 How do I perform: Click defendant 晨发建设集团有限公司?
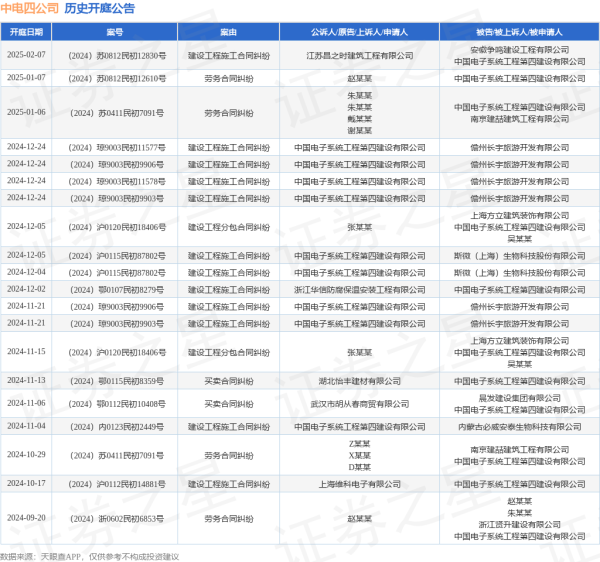coord(520,398)
